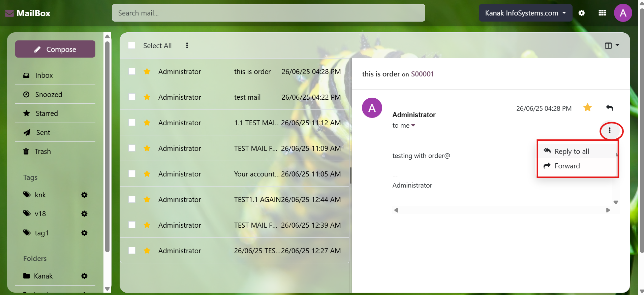This screenshot has height=295, width=644.
Task: Check the 12:27 AM mail checkbox
Action: click(x=132, y=251)
